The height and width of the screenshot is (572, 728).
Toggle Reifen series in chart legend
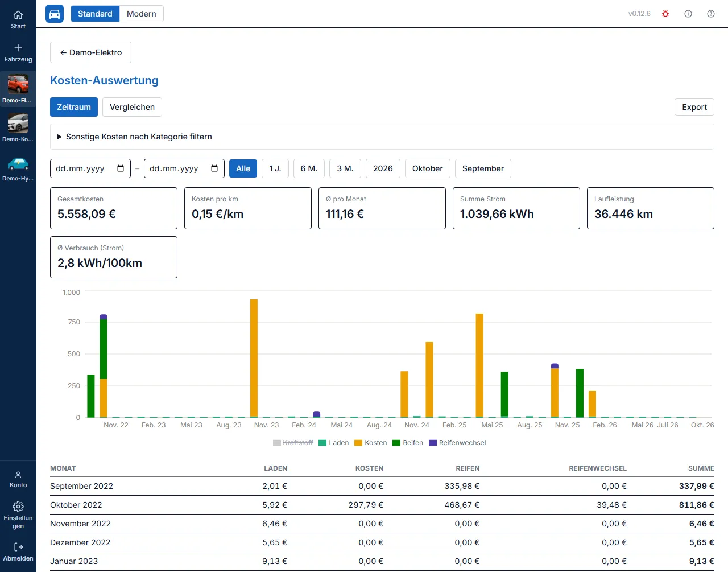pos(408,443)
